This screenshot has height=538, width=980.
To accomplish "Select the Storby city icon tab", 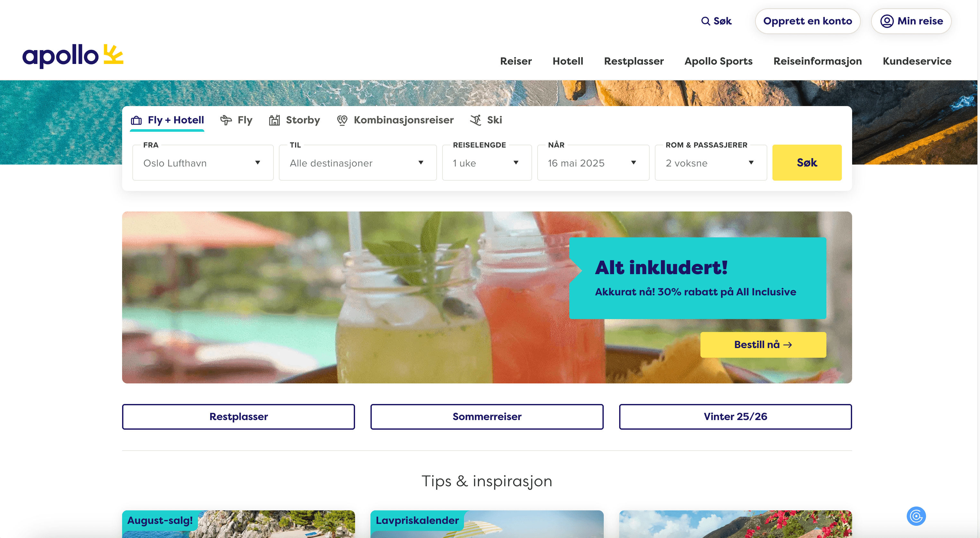I will click(x=274, y=120).
